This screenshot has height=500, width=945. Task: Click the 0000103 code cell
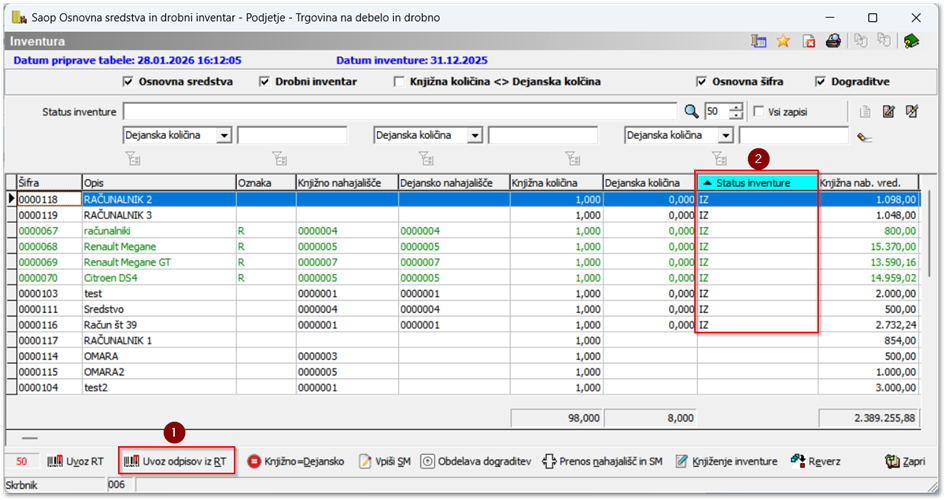click(x=49, y=293)
